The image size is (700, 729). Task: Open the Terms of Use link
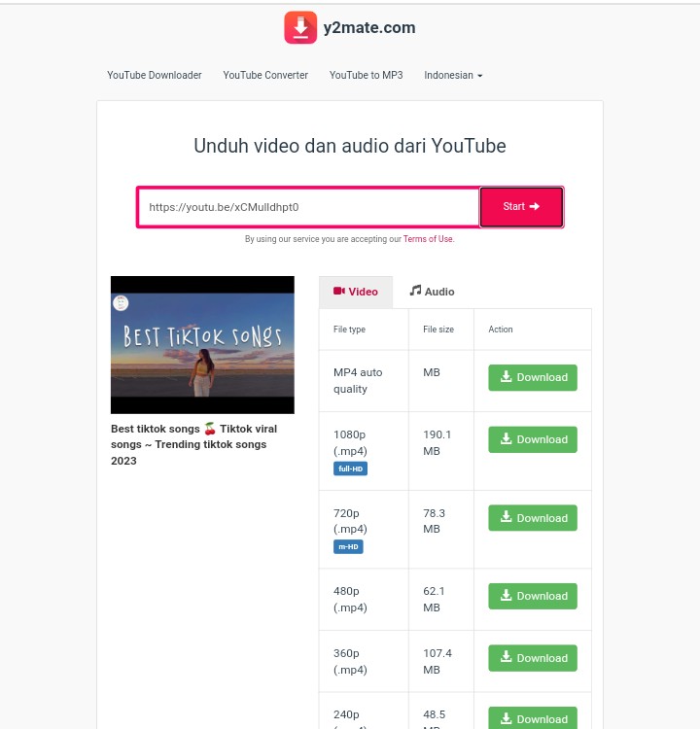[x=428, y=239]
